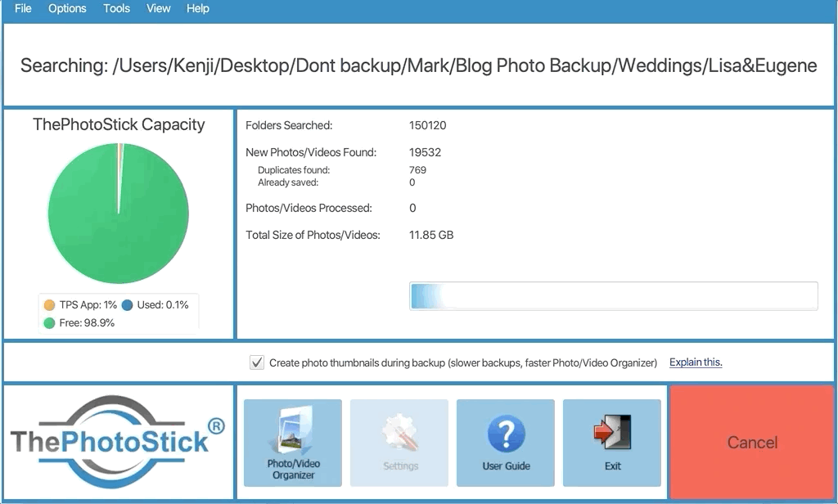The image size is (838, 504).
Task: Open the File menu
Action: 23,8
